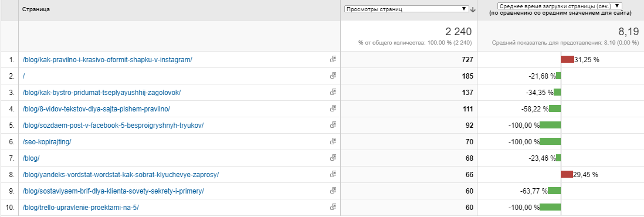Click sort arrow next to Просмотры страниц
The image size is (644, 217).
tap(473, 10)
